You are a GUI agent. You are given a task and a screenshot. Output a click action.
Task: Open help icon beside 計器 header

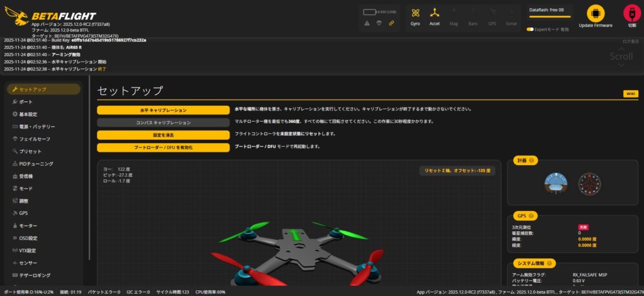tap(533, 161)
